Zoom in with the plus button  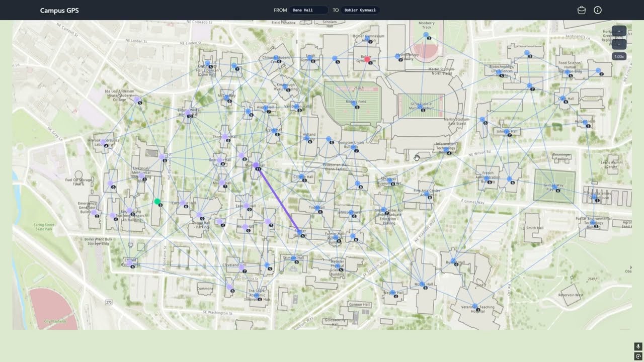[x=619, y=31]
